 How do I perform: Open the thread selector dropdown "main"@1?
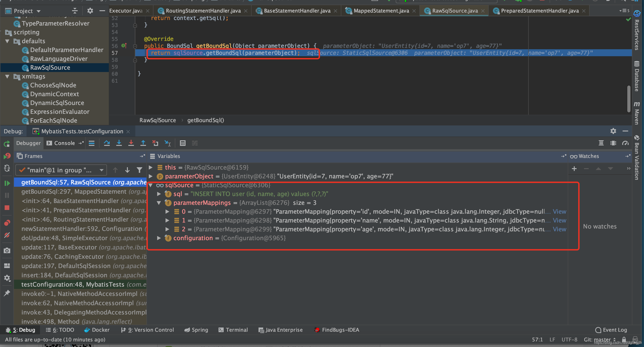click(61, 170)
